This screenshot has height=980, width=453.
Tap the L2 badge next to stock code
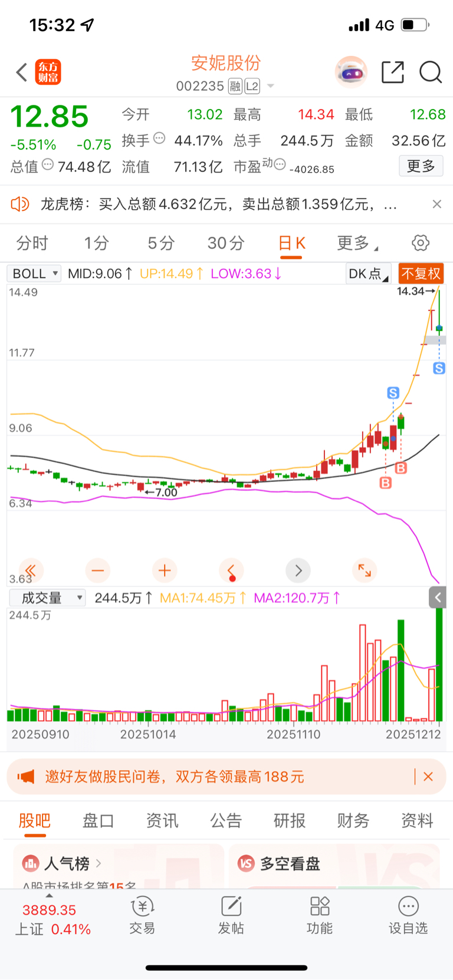pos(252,87)
